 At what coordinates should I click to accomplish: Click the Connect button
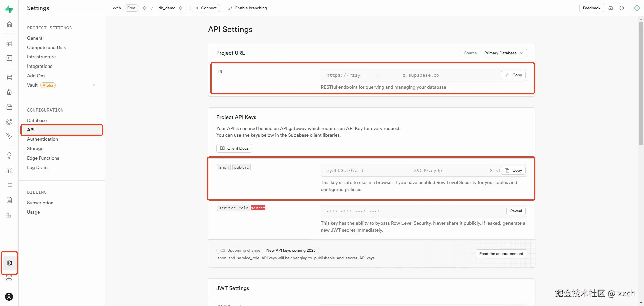205,8
